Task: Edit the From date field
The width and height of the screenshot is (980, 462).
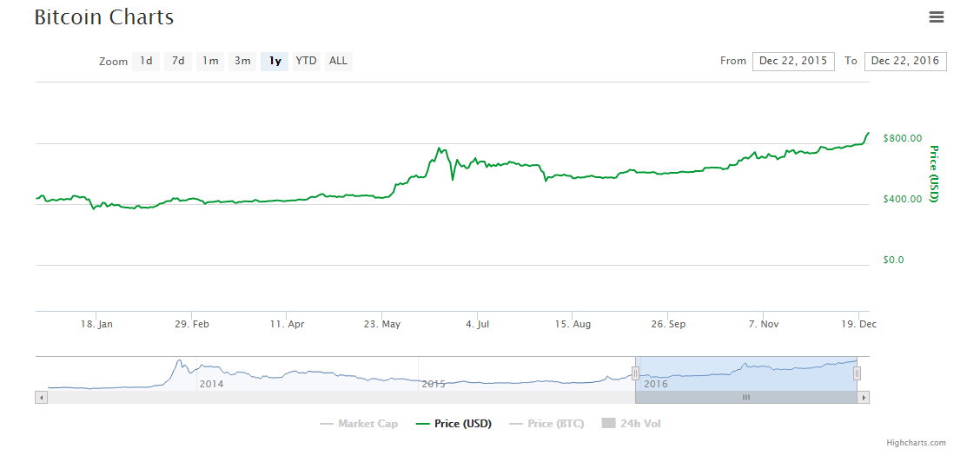Action: (793, 61)
